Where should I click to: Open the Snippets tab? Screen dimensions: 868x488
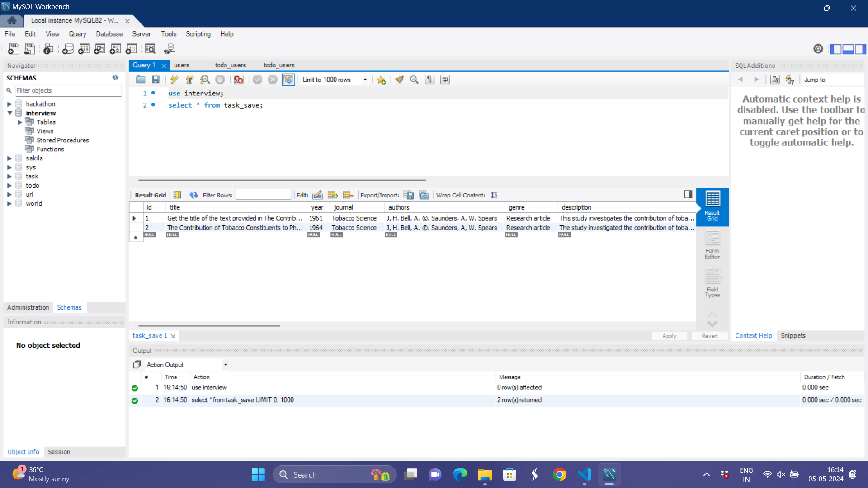pyautogui.click(x=793, y=336)
